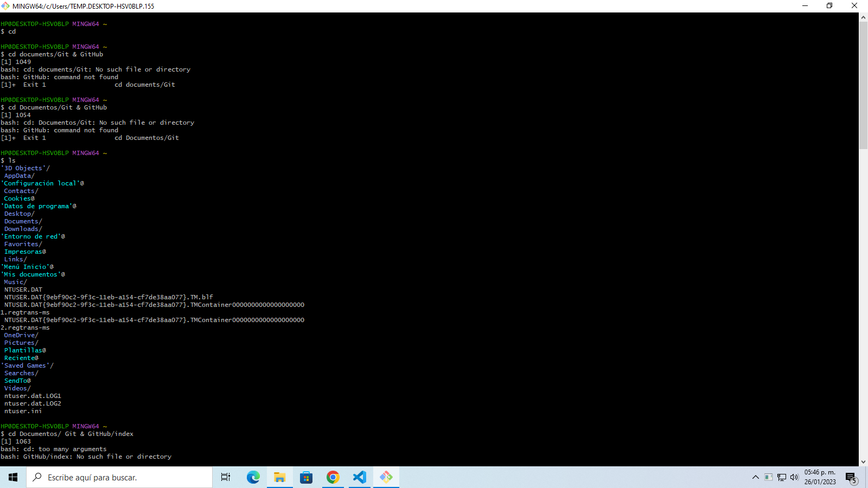
Task: Click the 'AppData/' directory entry
Action: (x=19, y=176)
